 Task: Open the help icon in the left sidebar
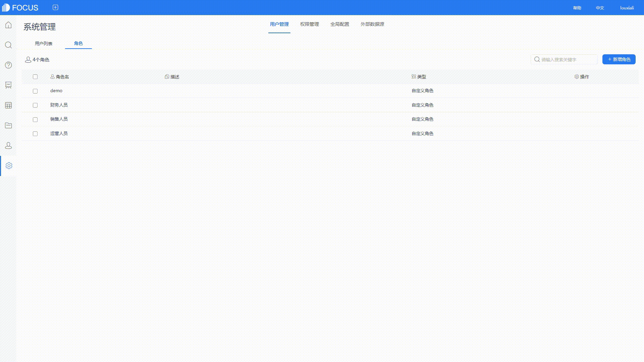click(x=8, y=65)
